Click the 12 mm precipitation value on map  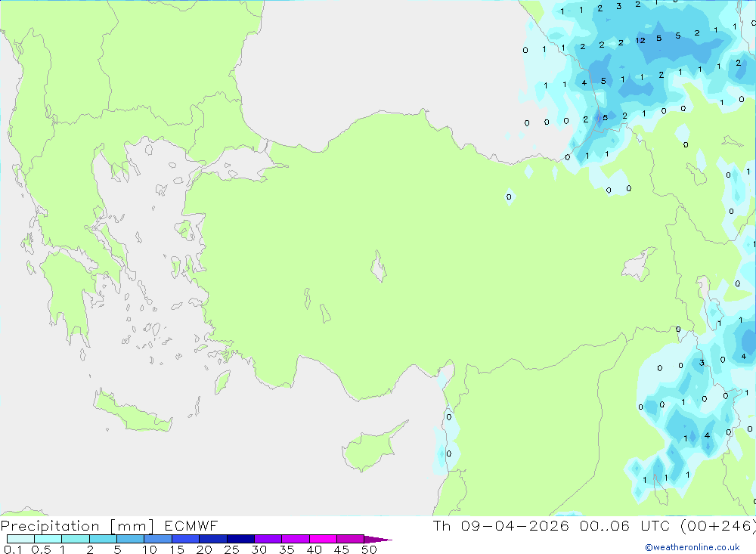click(x=640, y=41)
